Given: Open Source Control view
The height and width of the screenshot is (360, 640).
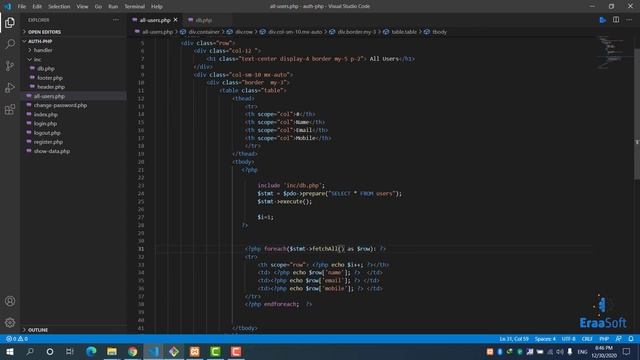Looking at the screenshot, I should point(10,66).
